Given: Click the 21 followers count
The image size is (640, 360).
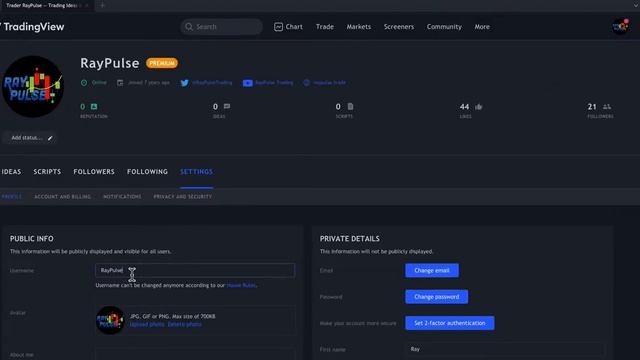Looking at the screenshot, I should (592, 107).
